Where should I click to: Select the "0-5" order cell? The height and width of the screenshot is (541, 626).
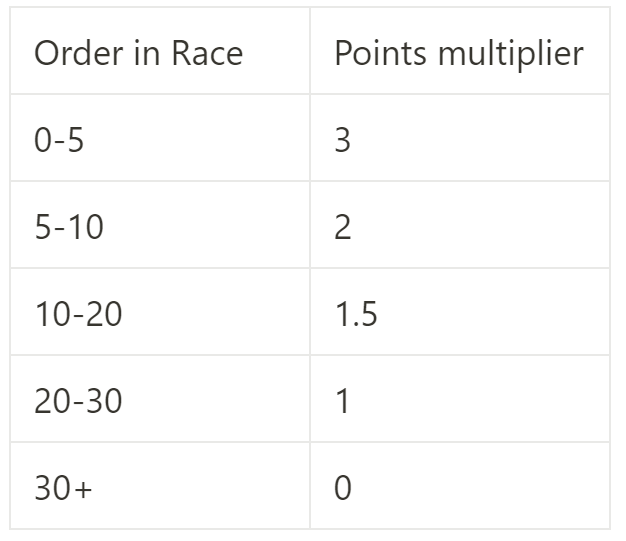59,141
